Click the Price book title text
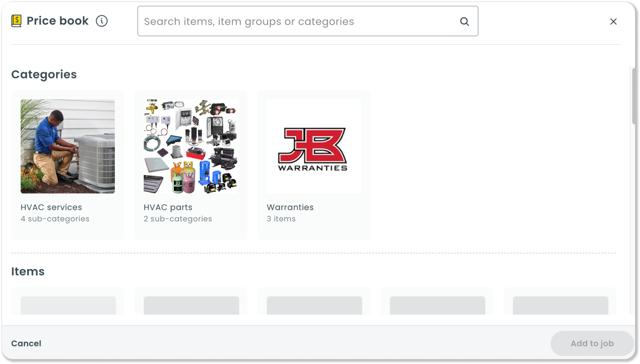 tap(57, 21)
